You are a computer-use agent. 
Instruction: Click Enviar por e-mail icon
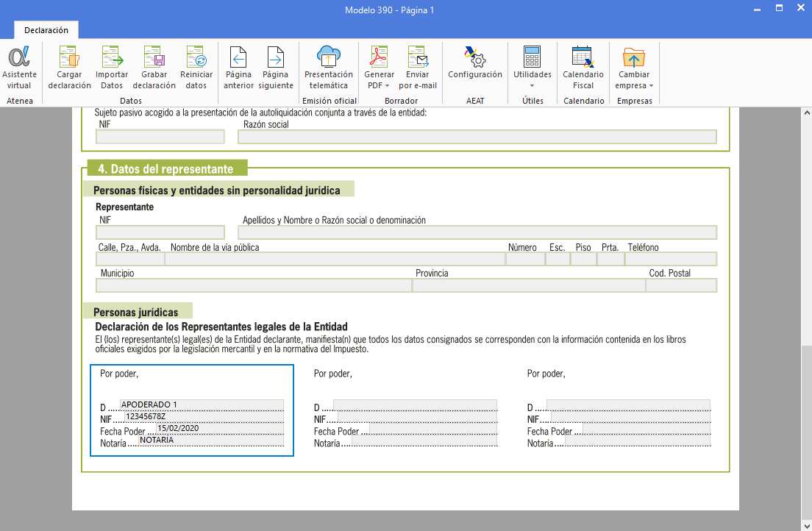point(418,57)
